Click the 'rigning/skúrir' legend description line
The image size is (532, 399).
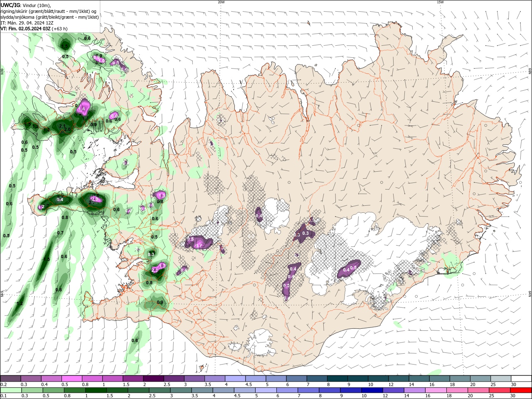click(49, 11)
